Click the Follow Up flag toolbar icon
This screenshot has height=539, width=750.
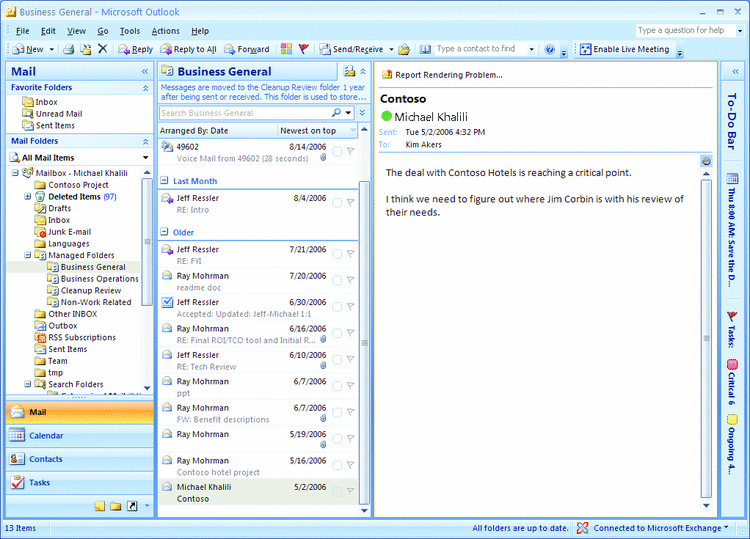tap(304, 49)
